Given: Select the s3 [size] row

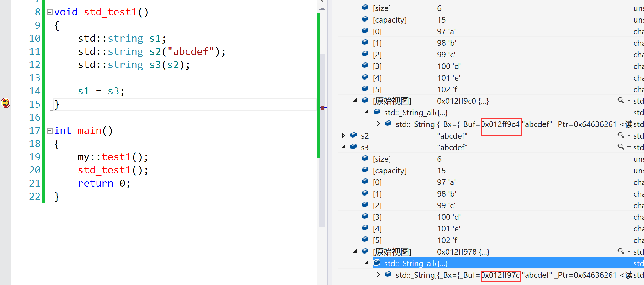Looking at the screenshot, I should [x=382, y=159].
